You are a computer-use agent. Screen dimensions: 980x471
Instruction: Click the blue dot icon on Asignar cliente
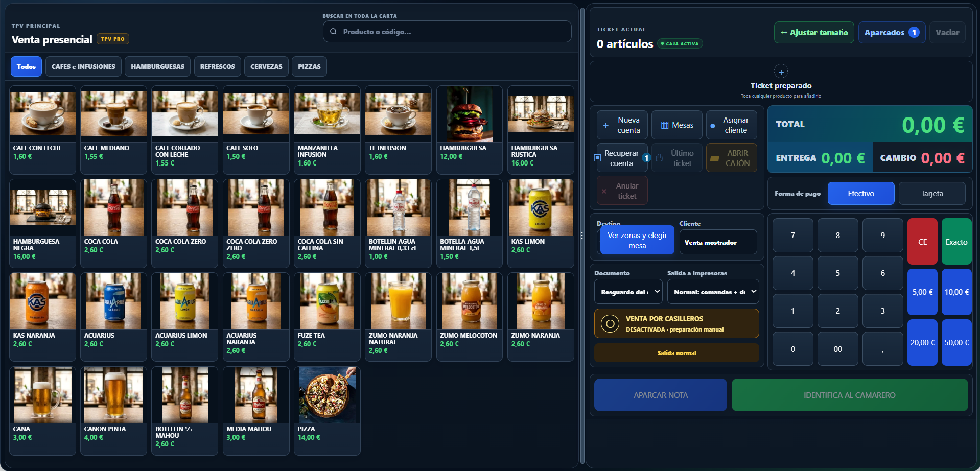713,126
